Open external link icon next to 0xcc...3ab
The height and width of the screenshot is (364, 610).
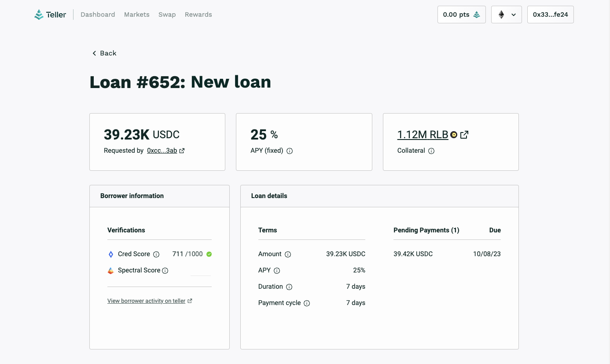coord(182,150)
